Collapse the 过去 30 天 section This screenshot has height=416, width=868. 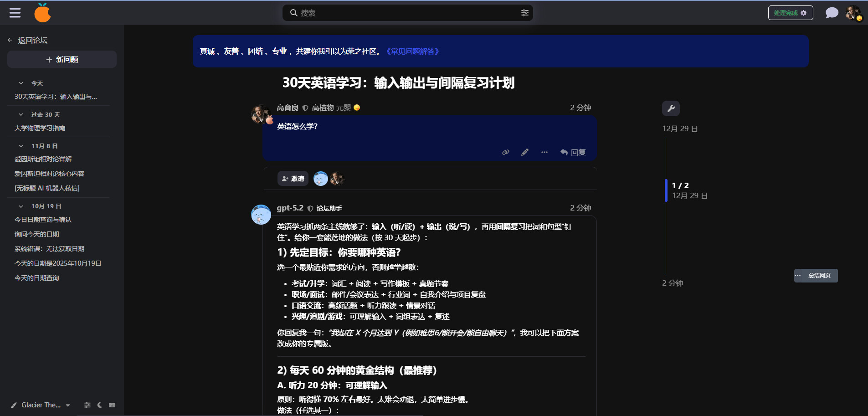(x=21, y=114)
